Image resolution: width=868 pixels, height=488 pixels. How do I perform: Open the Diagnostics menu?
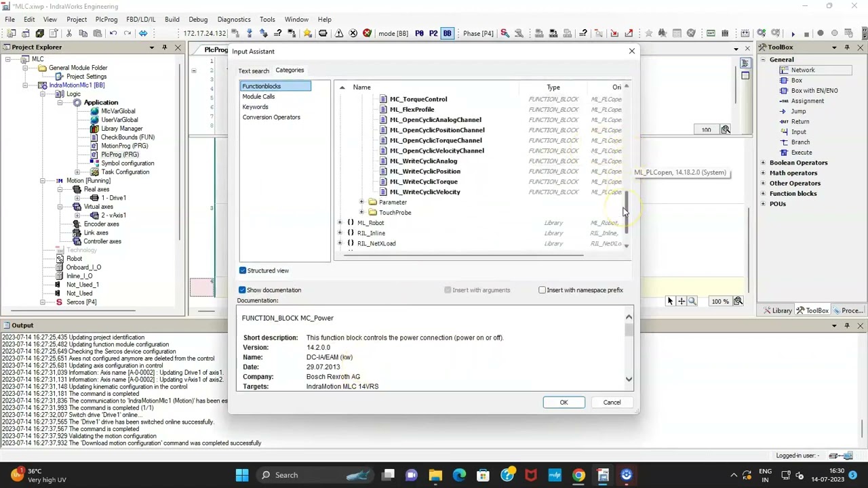(x=233, y=20)
